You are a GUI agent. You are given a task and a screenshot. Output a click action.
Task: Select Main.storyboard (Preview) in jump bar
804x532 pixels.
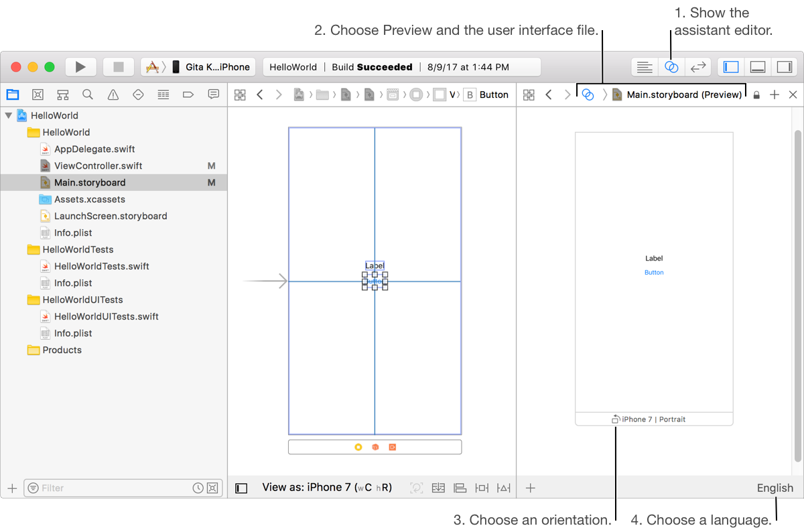click(683, 94)
